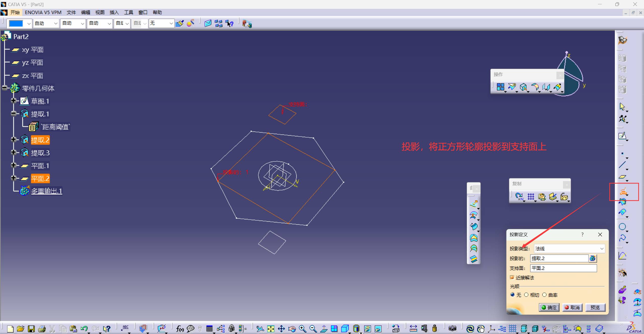Select the 曲率 smoothing radio button

click(545, 295)
